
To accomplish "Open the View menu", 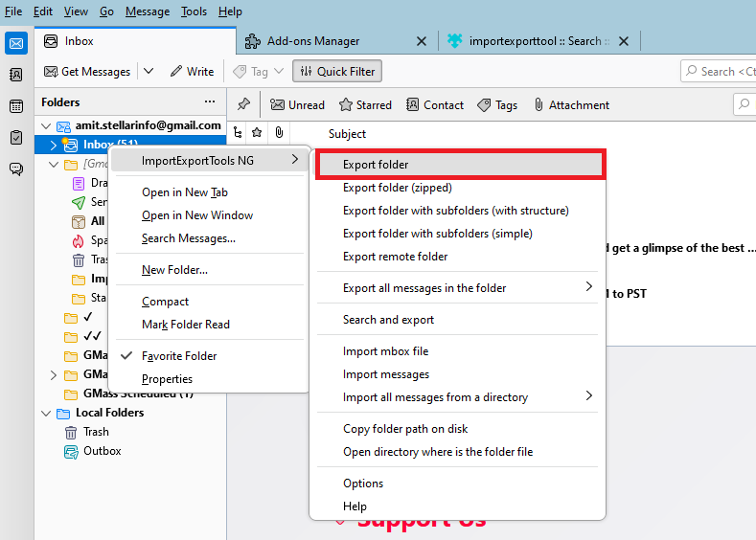I will point(77,11).
